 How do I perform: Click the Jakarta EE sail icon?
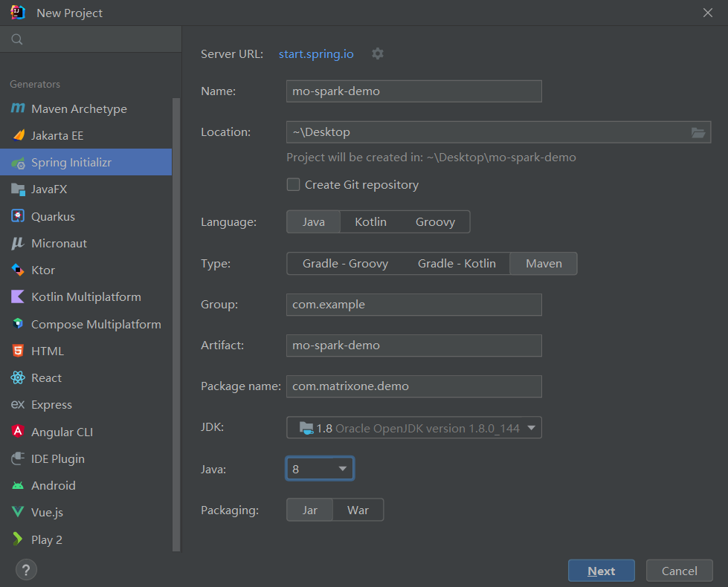click(x=18, y=135)
